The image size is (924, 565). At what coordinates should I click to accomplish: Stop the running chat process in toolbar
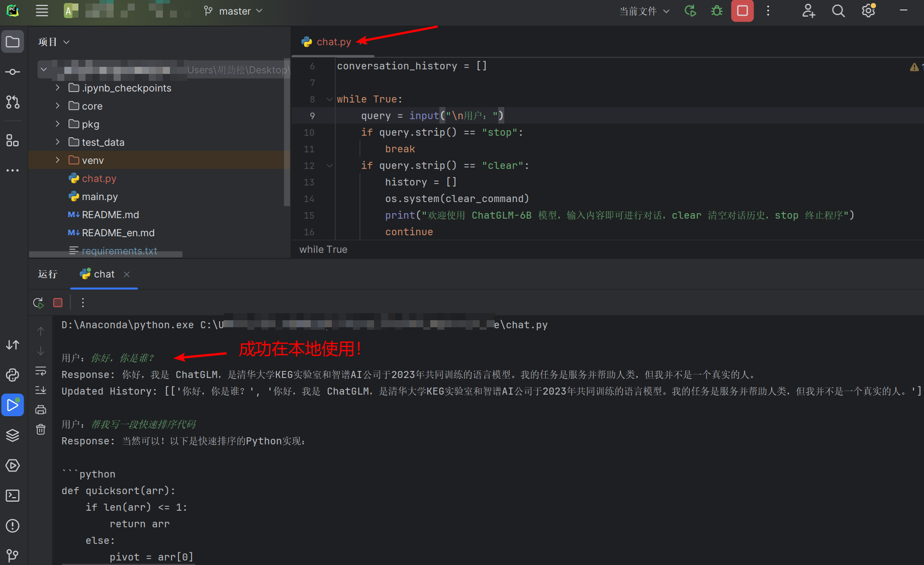coord(742,11)
